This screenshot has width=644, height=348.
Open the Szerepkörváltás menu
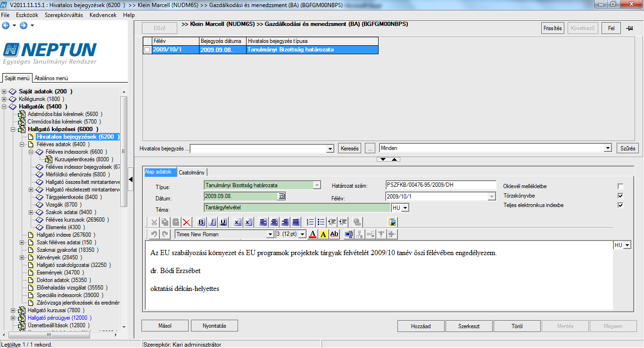point(64,15)
